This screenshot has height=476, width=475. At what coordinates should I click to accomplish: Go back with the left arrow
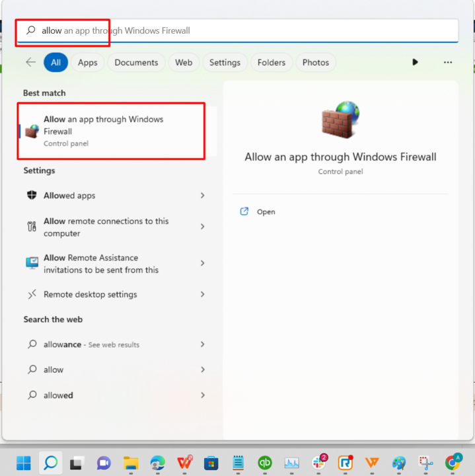31,62
